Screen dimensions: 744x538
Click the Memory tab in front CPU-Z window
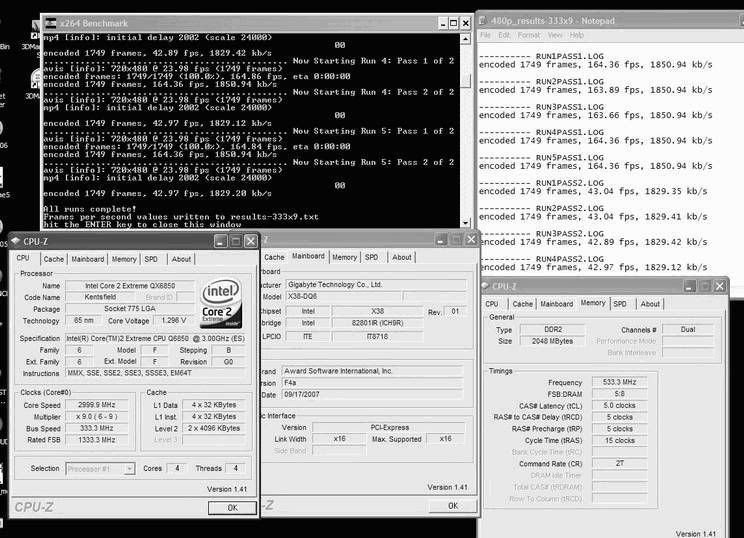pyautogui.click(x=123, y=258)
